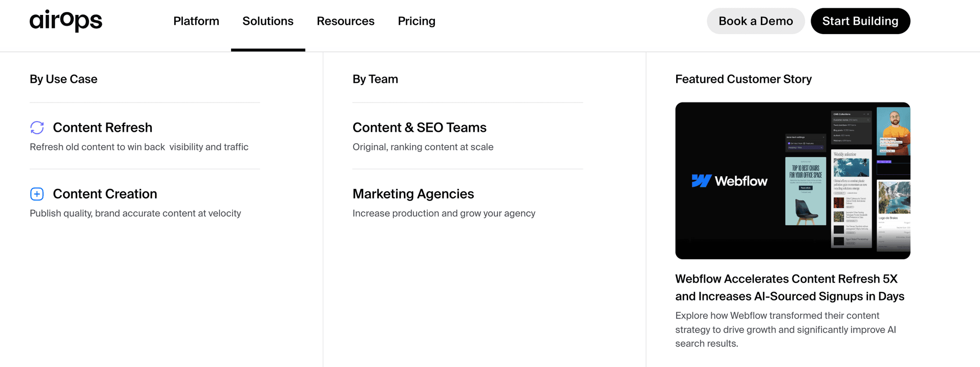The height and width of the screenshot is (367, 980).
Task: Click the Content Refresh circular arrows icon
Action: coord(37,127)
